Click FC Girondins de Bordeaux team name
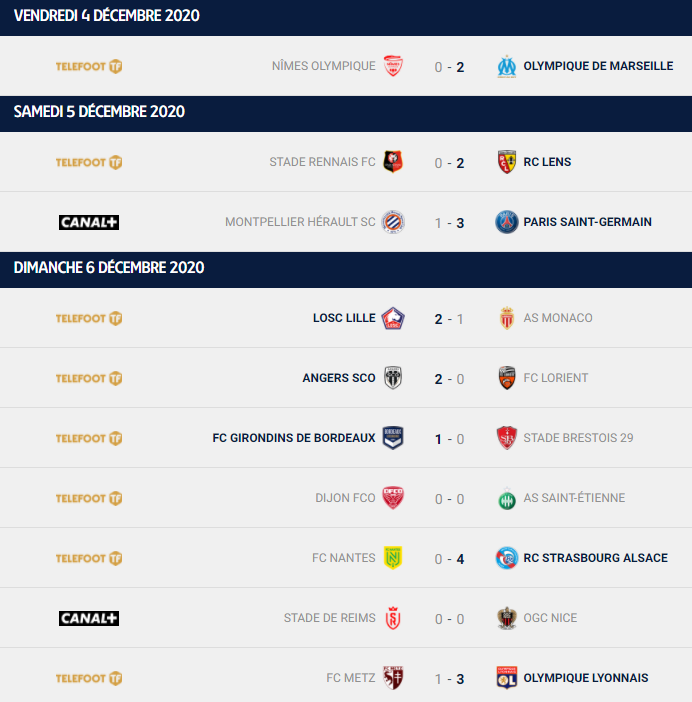Image resolution: width=692 pixels, height=702 pixels. click(x=294, y=438)
